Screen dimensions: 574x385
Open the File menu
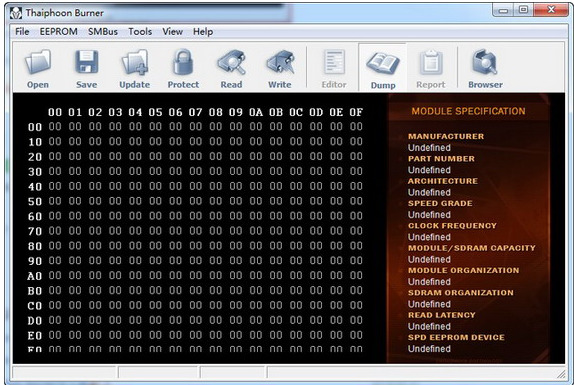coord(22,32)
